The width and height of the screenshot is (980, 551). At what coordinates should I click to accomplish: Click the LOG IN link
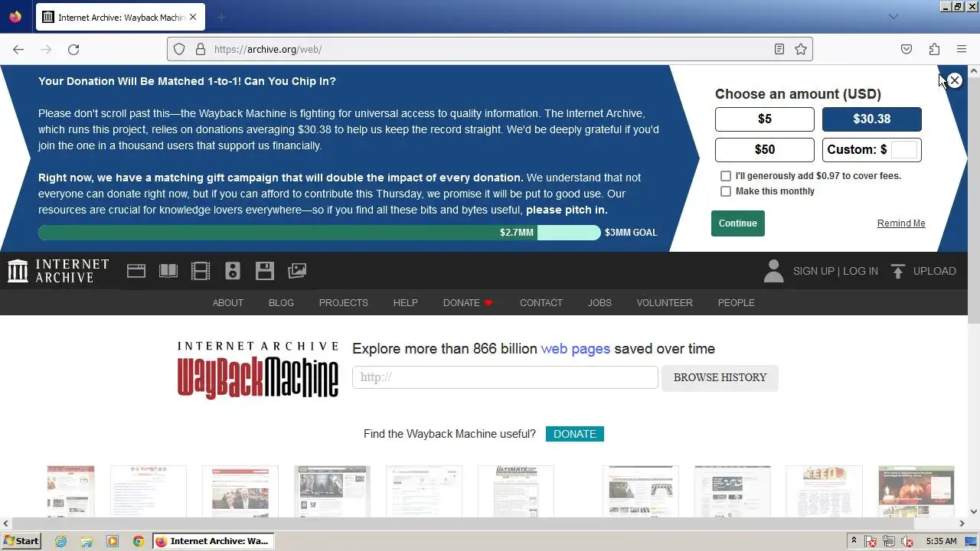(861, 271)
